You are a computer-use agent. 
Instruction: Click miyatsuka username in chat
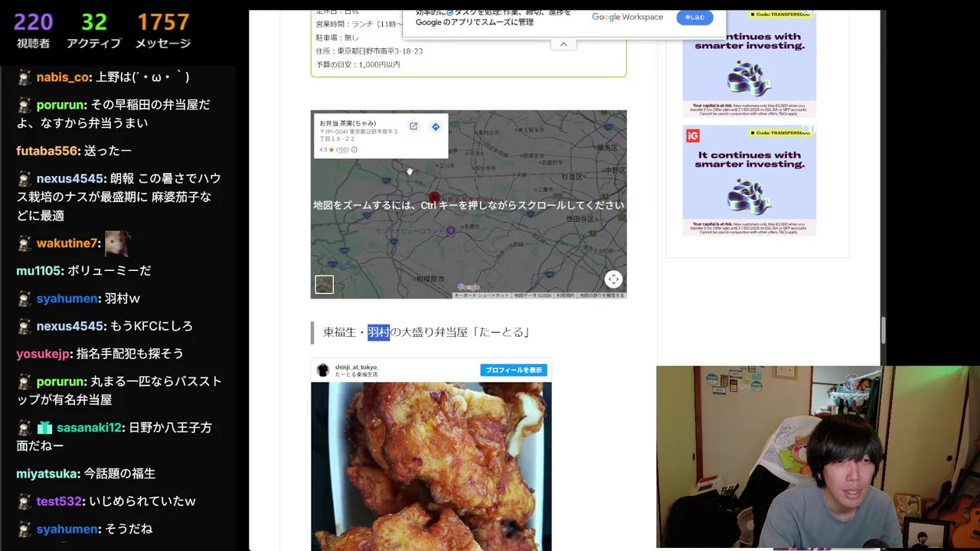point(47,474)
